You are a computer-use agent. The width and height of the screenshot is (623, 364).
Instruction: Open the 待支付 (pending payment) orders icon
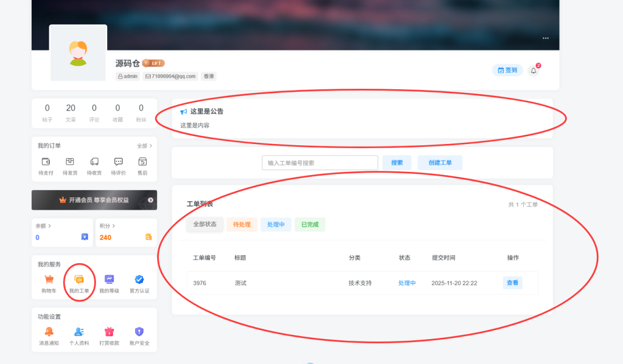pyautogui.click(x=47, y=163)
